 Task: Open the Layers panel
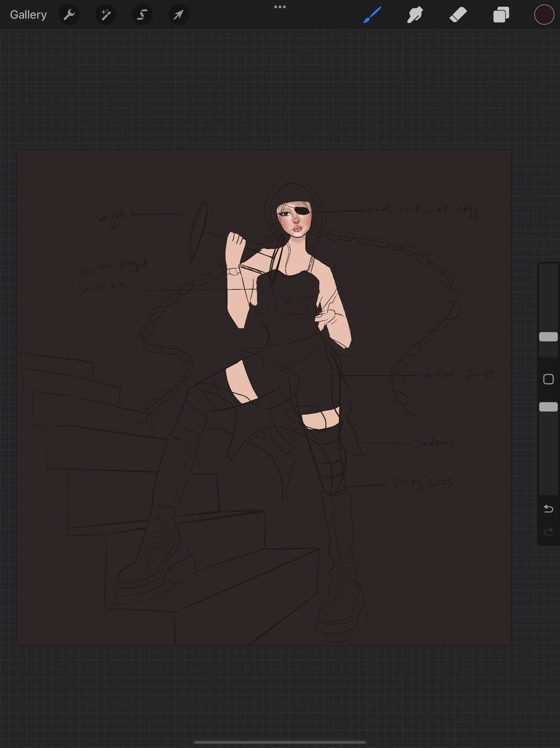click(501, 15)
